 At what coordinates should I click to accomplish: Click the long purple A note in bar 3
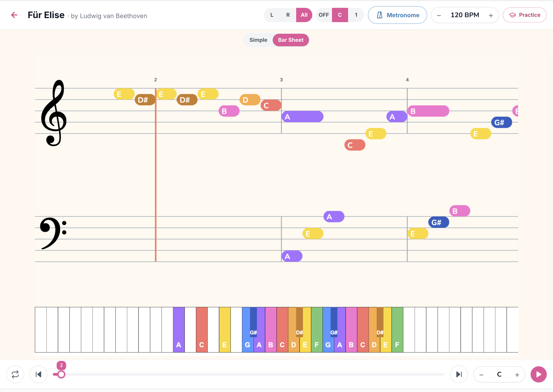point(302,117)
